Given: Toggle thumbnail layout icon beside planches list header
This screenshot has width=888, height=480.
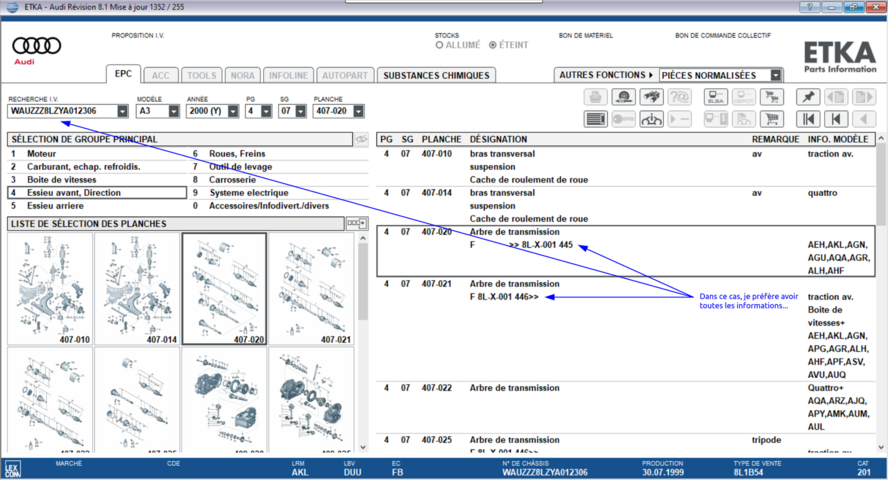Looking at the screenshot, I should point(356,224).
